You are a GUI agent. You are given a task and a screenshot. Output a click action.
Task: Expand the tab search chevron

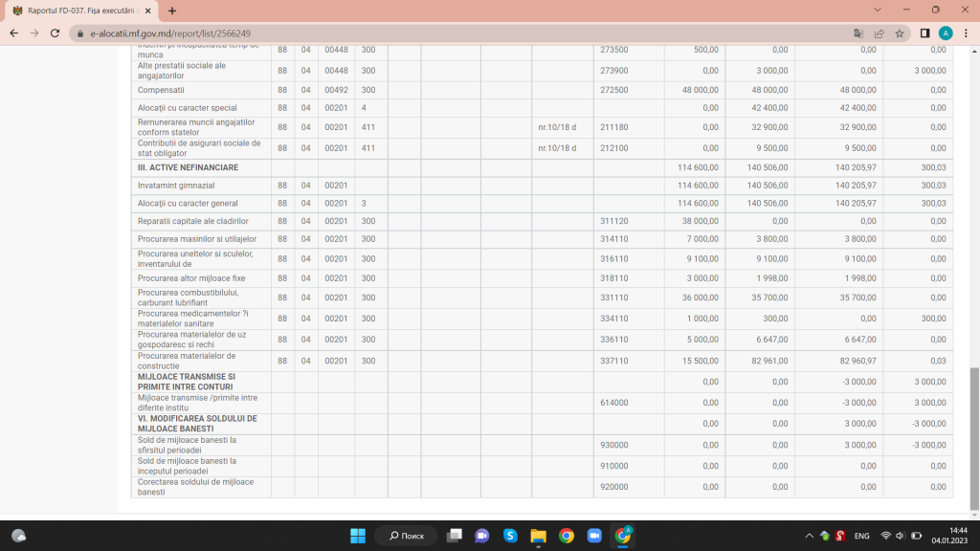click(878, 10)
